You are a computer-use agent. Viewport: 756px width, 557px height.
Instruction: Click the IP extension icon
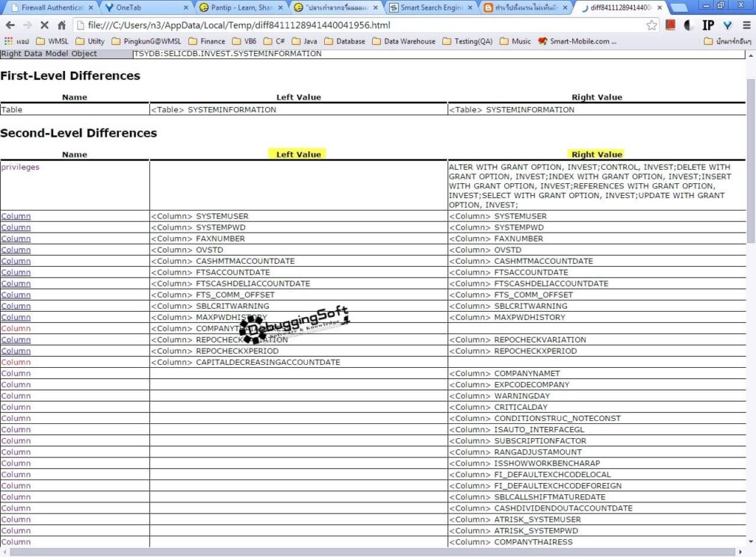(x=708, y=25)
